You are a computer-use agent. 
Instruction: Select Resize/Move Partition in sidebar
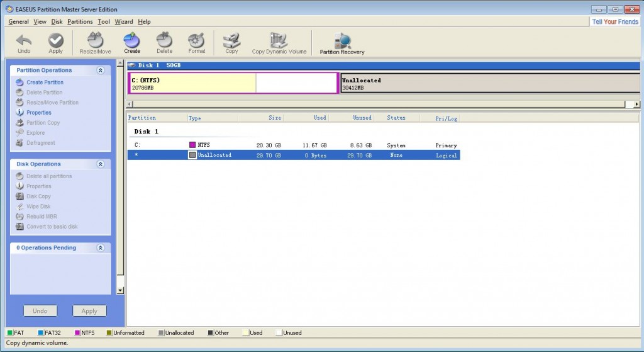[53, 103]
